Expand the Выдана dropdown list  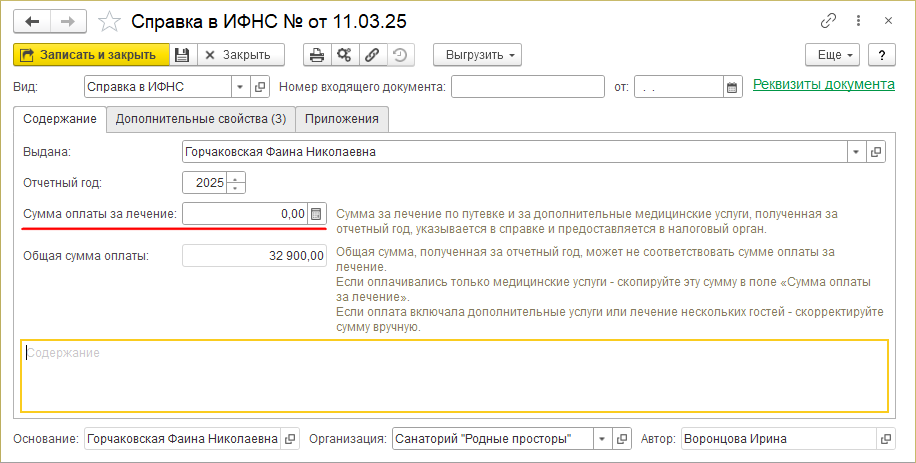coord(856,152)
